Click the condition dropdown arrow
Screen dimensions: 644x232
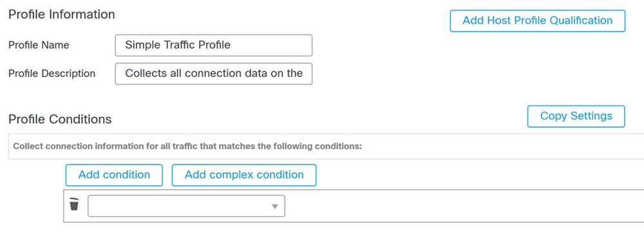(x=275, y=206)
